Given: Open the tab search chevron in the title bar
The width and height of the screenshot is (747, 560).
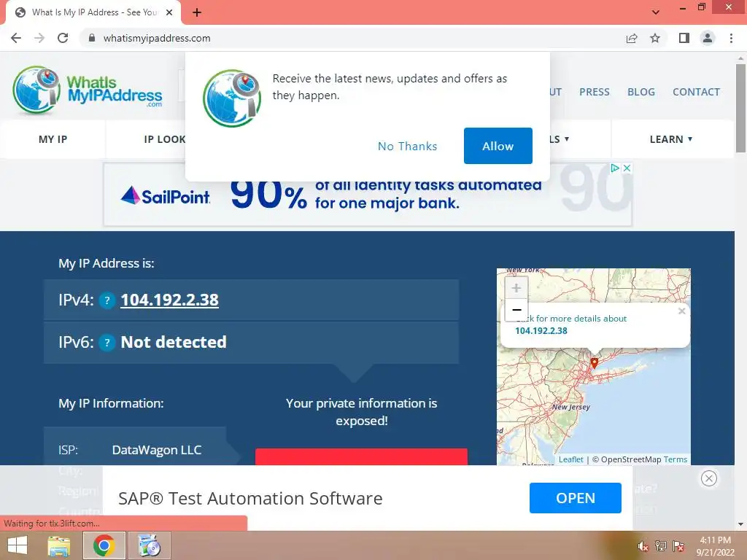Looking at the screenshot, I should click(x=656, y=12).
